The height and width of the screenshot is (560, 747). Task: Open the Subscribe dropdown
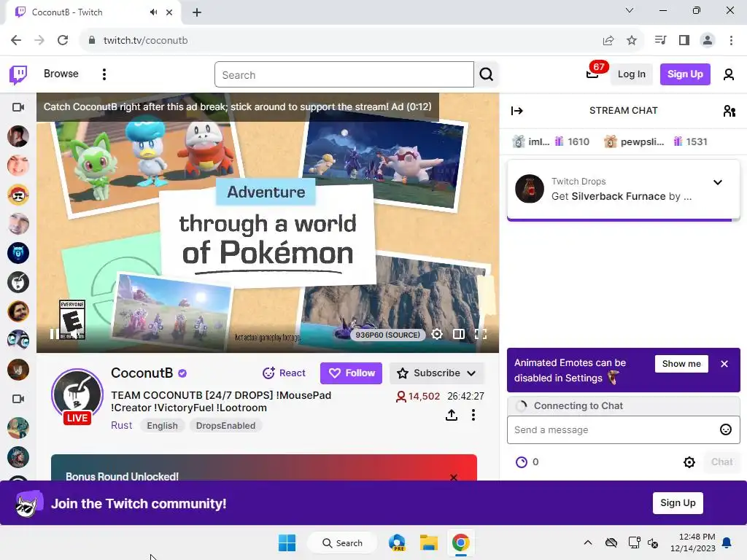pyautogui.click(x=436, y=373)
